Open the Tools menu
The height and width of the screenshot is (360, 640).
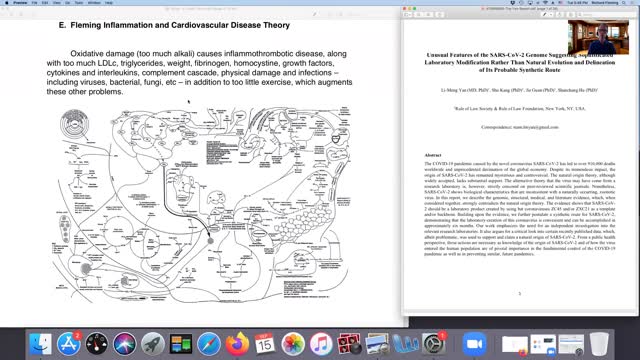tap(79, 2)
